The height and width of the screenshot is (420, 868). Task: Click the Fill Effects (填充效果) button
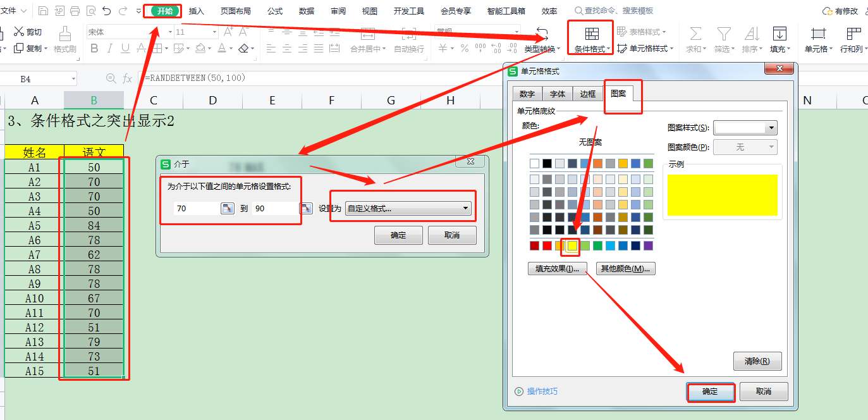point(558,268)
